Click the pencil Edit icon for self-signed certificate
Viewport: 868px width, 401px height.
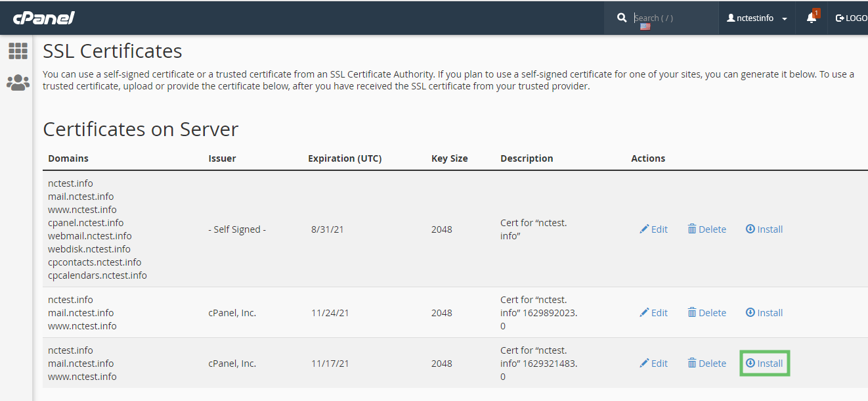click(645, 229)
